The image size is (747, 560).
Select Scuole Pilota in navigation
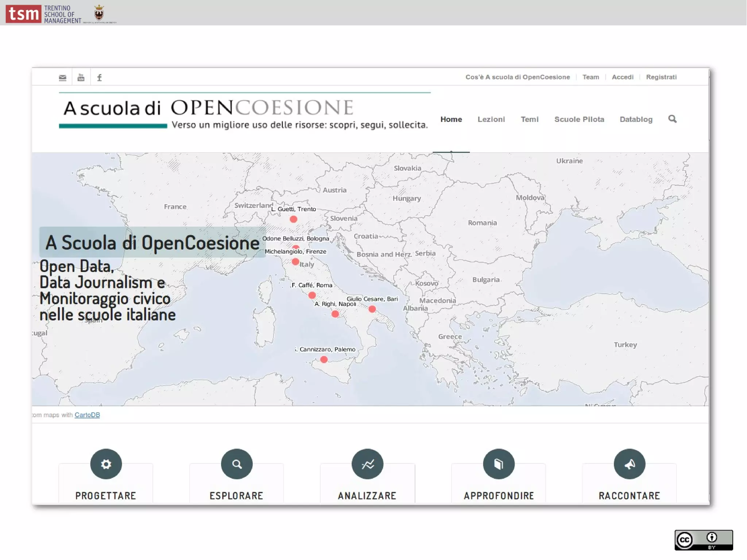coord(579,119)
